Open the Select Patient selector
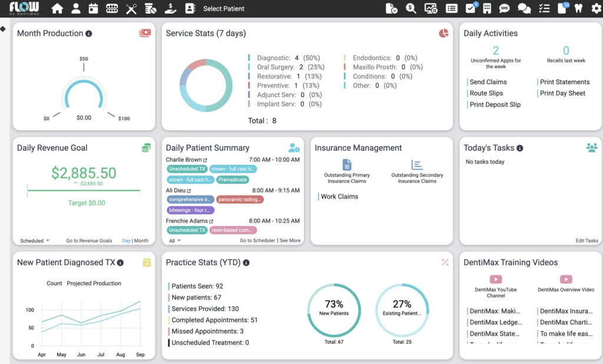Image resolution: width=603 pixels, height=364 pixels. point(224,9)
